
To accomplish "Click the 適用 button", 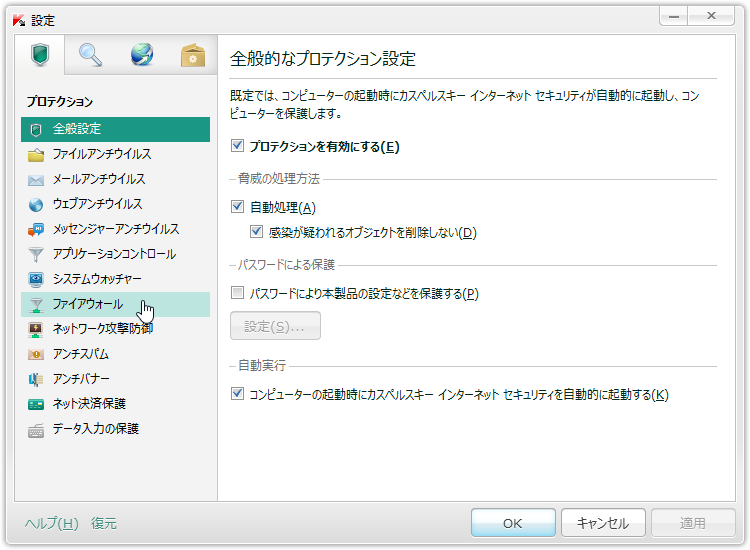I will (x=693, y=523).
